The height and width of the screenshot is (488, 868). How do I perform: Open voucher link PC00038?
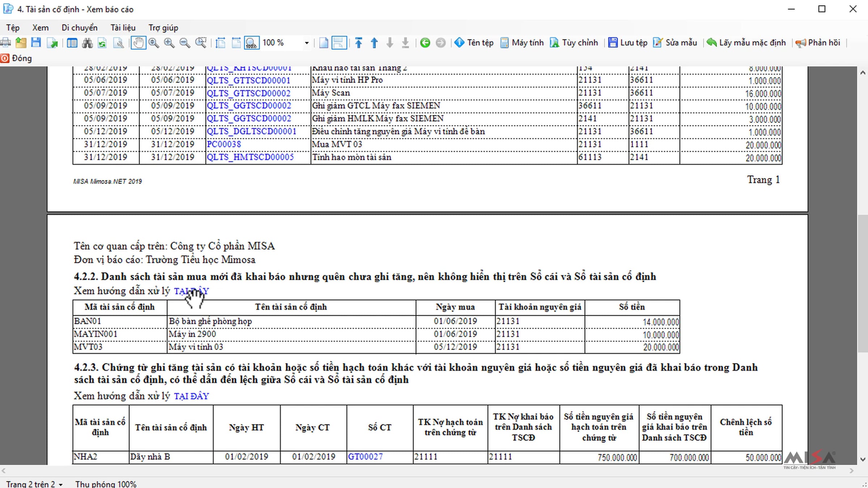coord(224,144)
